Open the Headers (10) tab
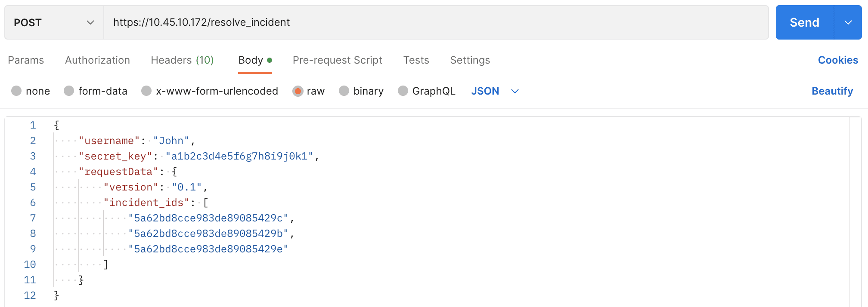Viewport: 868px width, 307px height. (x=182, y=60)
